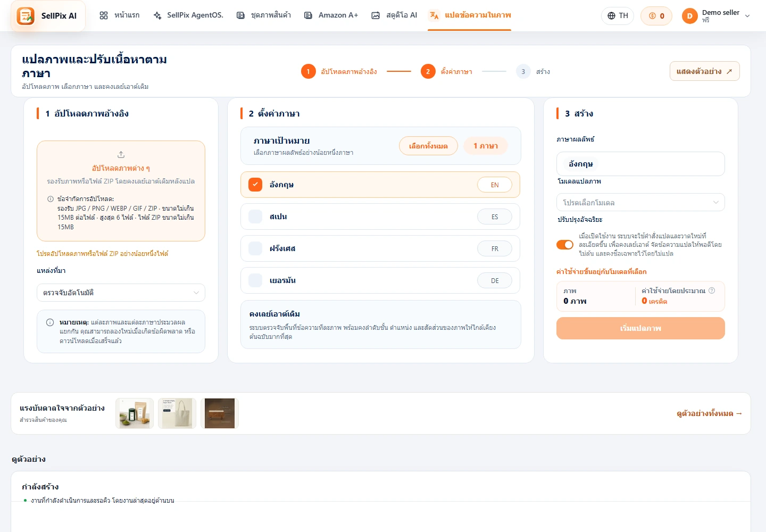Click the แสดงตัวอย่าง button
The width and height of the screenshot is (766, 532).
point(704,71)
